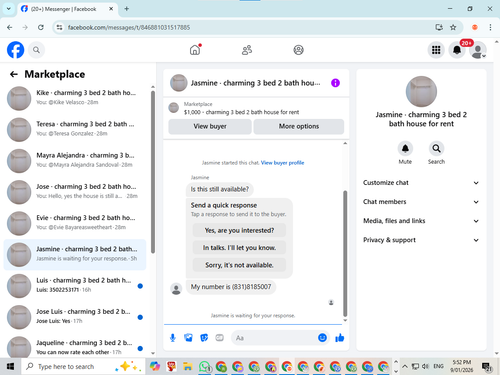This screenshot has height=375, width=500.
Task: Open large listing photo in info panel
Action: pyautogui.click(x=421, y=92)
